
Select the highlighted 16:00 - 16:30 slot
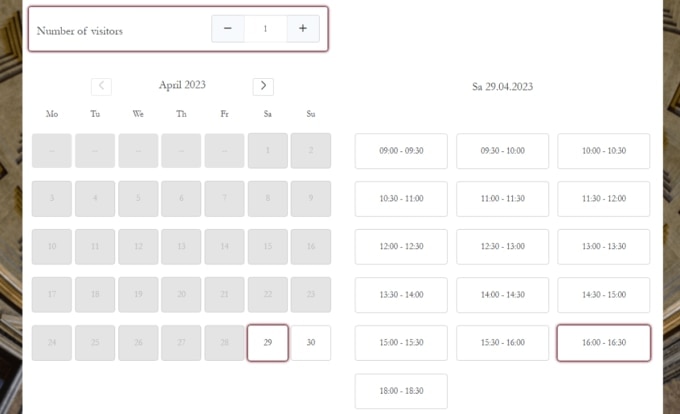[x=604, y=343]
